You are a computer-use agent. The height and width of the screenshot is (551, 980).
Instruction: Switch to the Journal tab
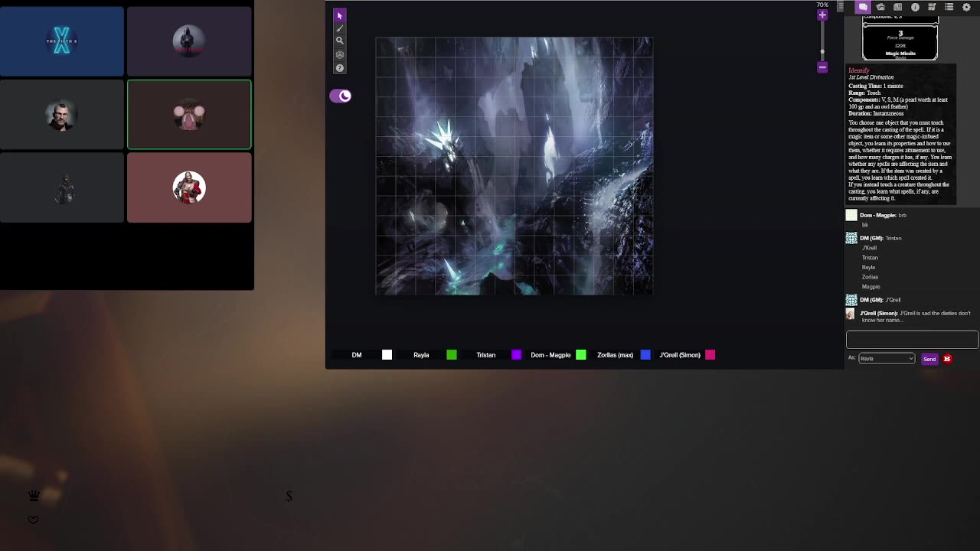click(898, 7)
